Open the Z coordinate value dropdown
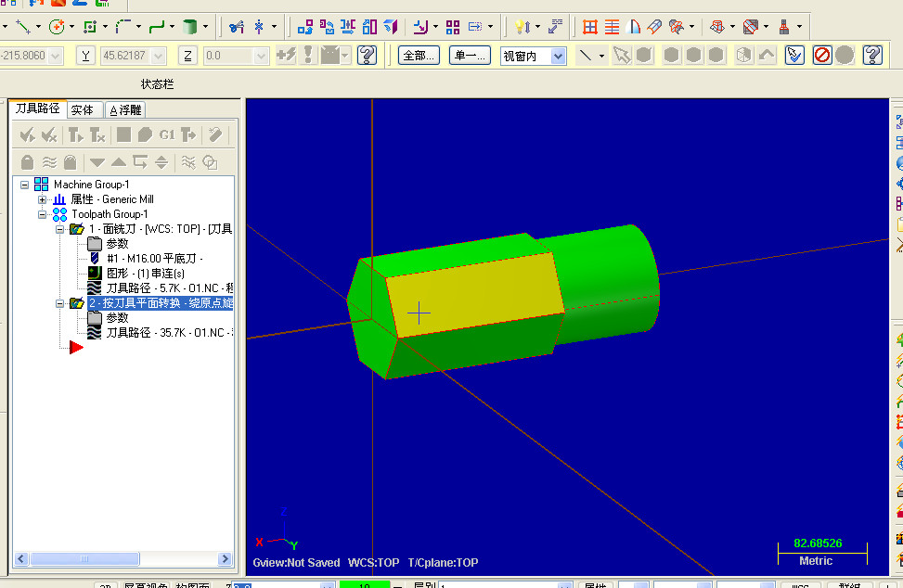The image size is (903, 588). [x=261, y=56]
